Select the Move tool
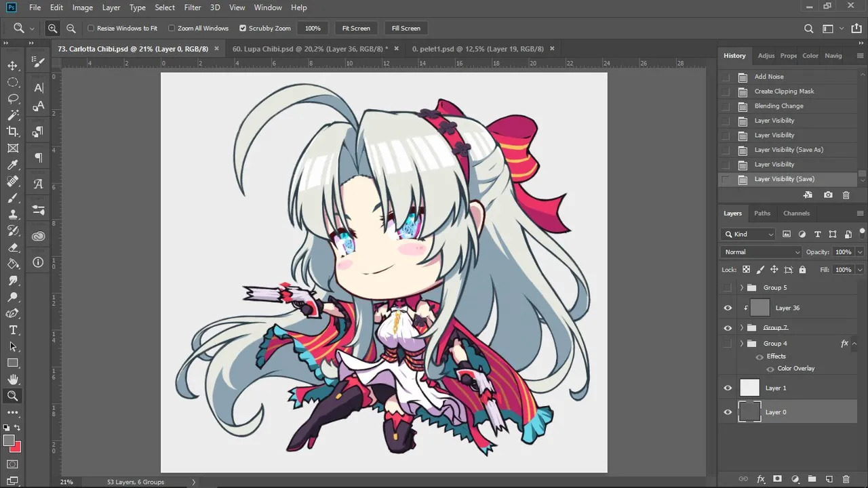868x488 pixels. [13, 66]
